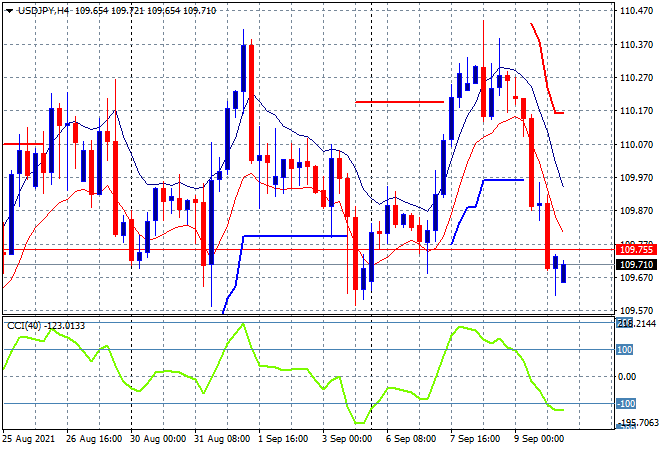The width and height of the screenshot is (660, 450).
Task: Click the 110.270 price axis label
Action: (636, 77)
